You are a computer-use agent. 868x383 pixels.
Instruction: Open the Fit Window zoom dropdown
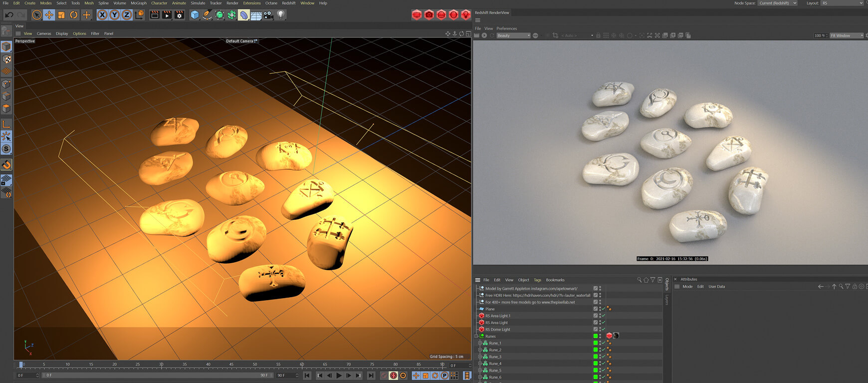pos(846,35)
